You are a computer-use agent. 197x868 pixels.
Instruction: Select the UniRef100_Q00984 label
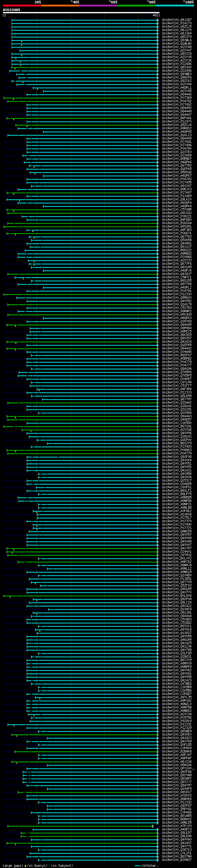(176, 412)
